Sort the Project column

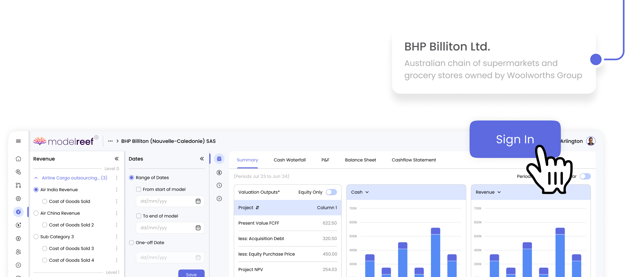[x=258, y=208]
